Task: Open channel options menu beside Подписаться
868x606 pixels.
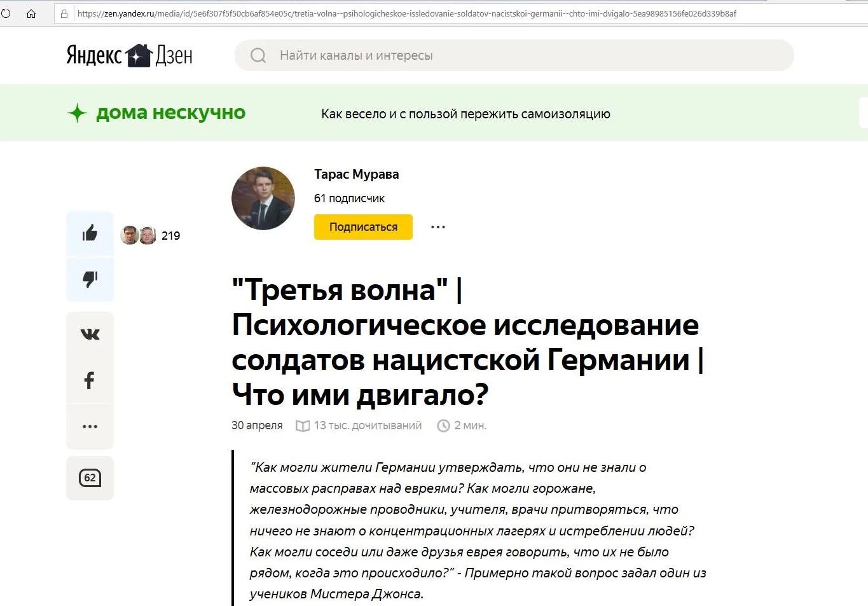Action: 437,227
